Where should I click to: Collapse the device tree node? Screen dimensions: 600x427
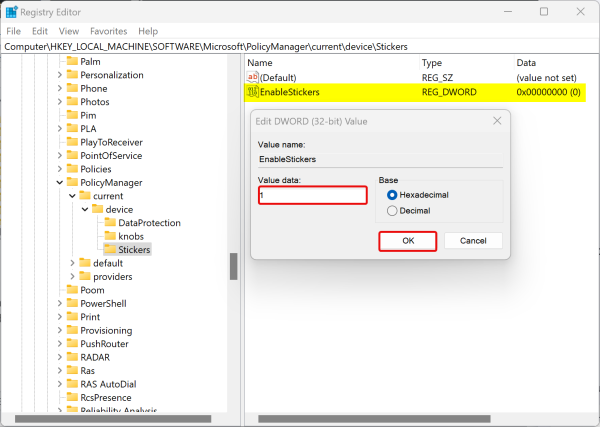pyautogui.click(x=87, y=209)
